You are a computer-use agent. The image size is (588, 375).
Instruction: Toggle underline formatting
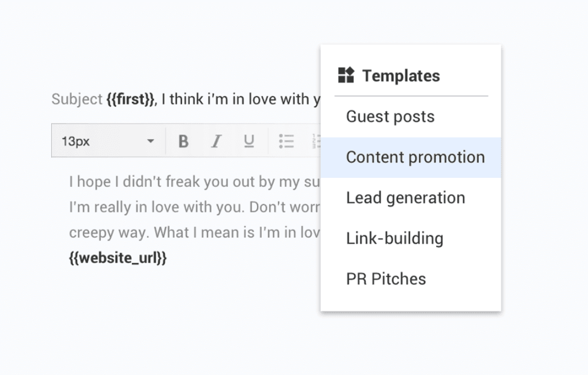click(248, 142)
